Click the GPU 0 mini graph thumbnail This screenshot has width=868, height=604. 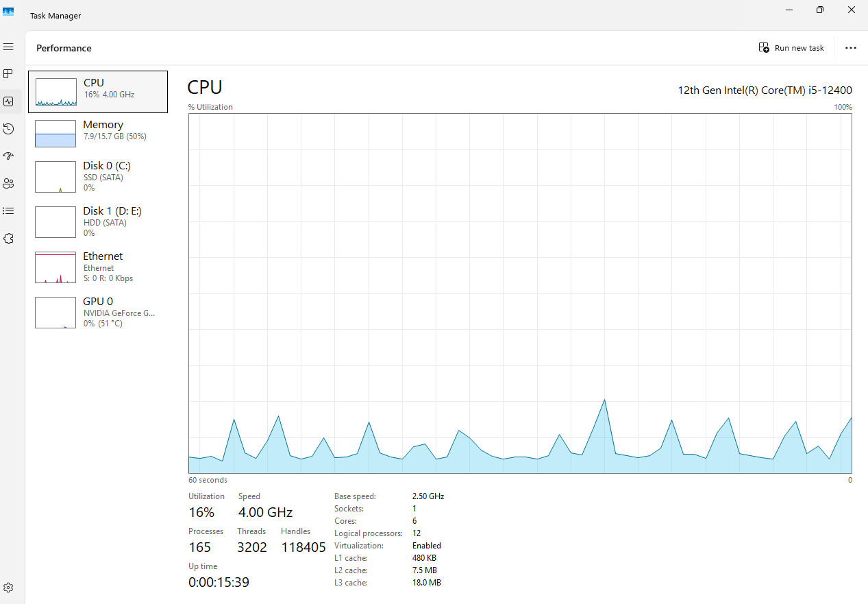pyautogui.click(x=55, y=313)
